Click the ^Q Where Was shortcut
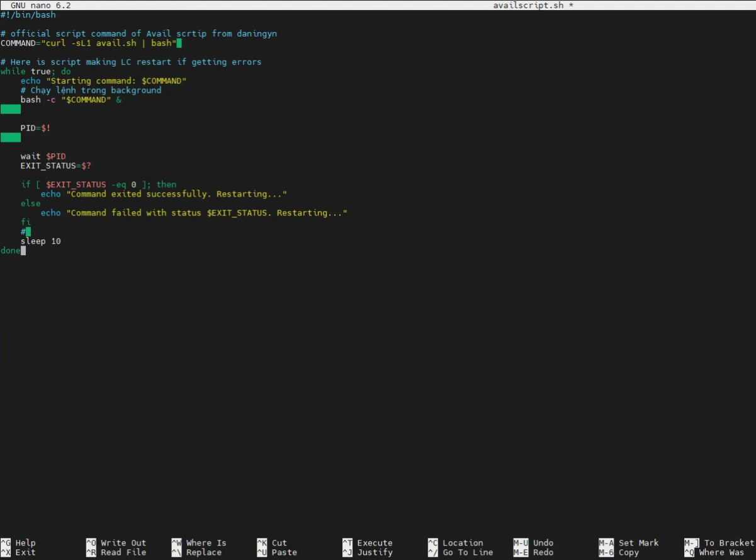Viewport: 756px width, 560px height. pyautogui.click(x=714, y=552)
